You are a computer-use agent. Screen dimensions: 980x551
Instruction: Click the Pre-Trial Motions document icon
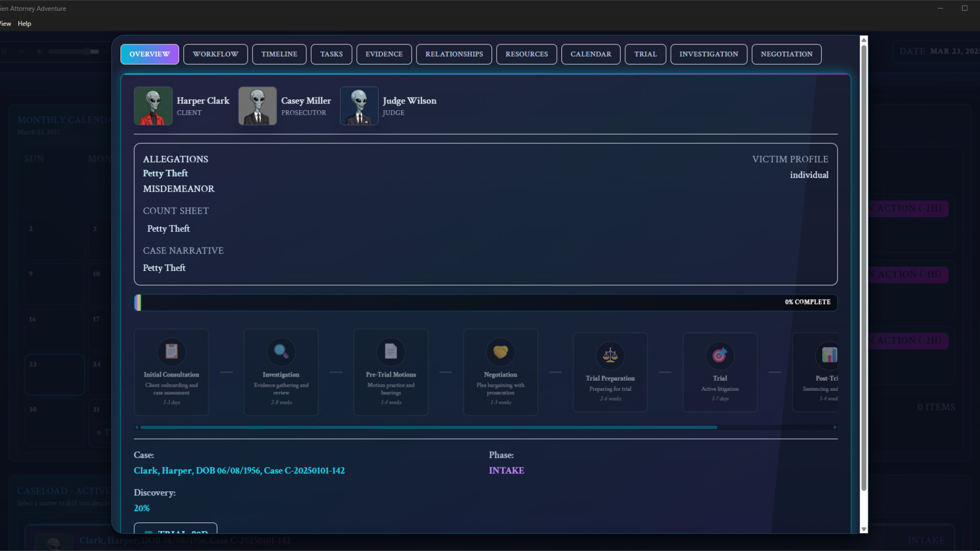coord(390,351)
